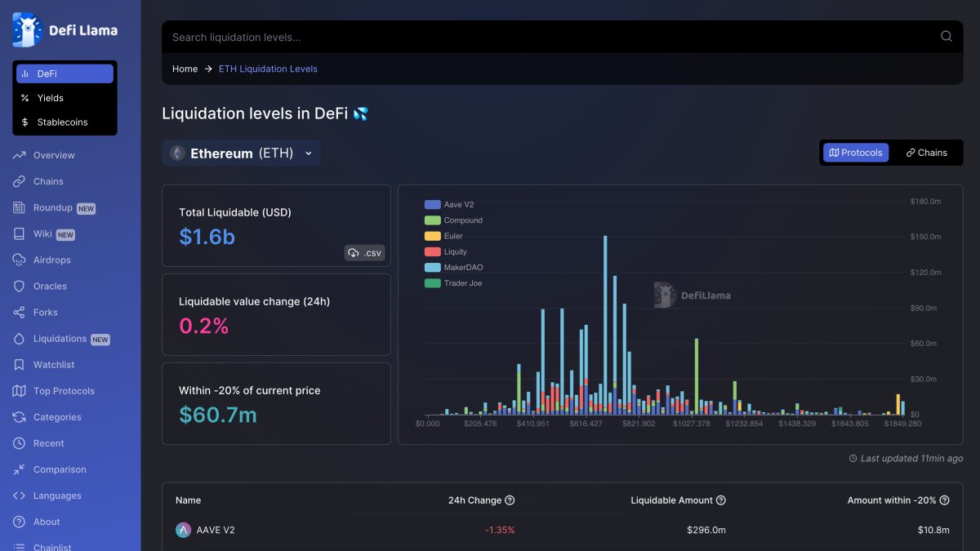The height and width of the screenshot is (551, 980).
Task: Click the Liquidations droplet icon
Action: (x=19, y=338)
